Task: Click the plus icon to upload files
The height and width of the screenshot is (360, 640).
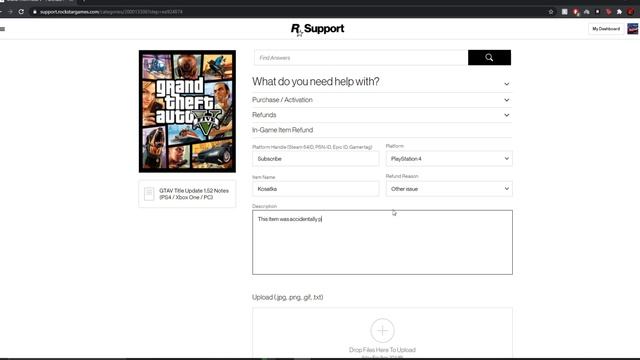Action: (382, 330)
